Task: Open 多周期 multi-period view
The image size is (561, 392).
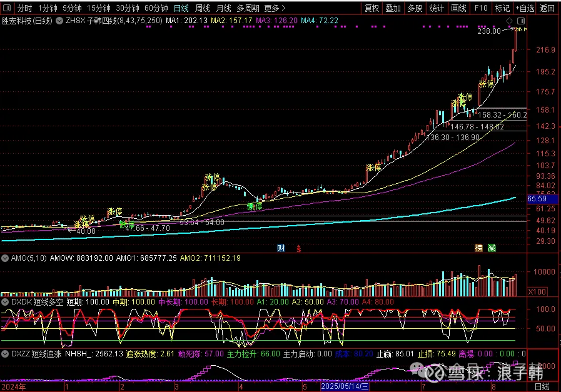Action: (x=248, y=8)
